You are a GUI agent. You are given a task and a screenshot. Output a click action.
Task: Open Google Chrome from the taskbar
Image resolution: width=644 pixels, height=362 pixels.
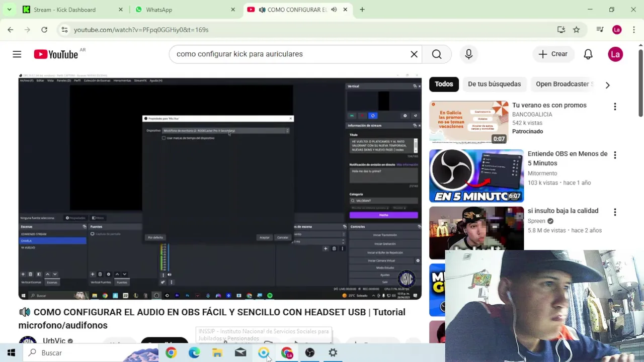pyautogui.click(x=171, y=353)
